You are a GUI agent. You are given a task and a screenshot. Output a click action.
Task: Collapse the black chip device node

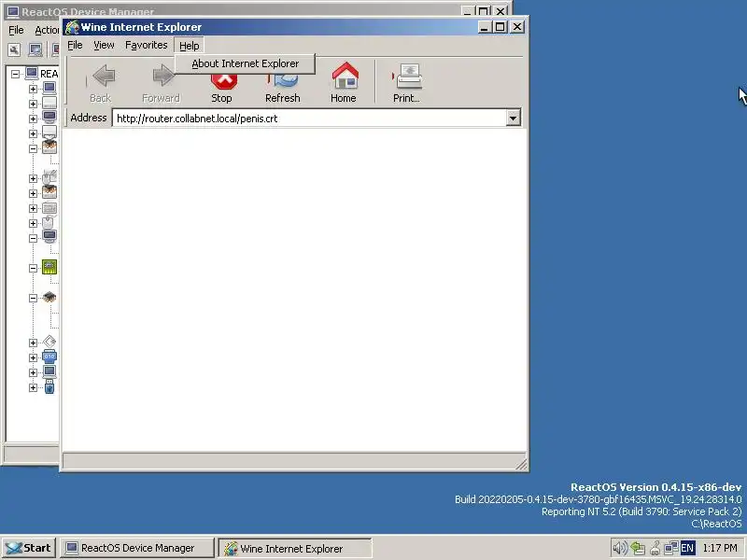click(x=33, y=298)
